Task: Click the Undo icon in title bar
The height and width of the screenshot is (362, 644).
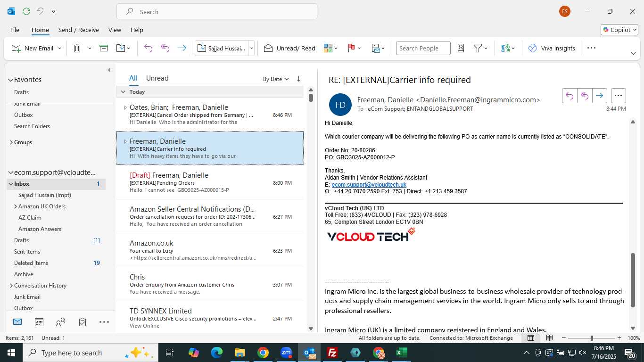Action: (40, 11)
